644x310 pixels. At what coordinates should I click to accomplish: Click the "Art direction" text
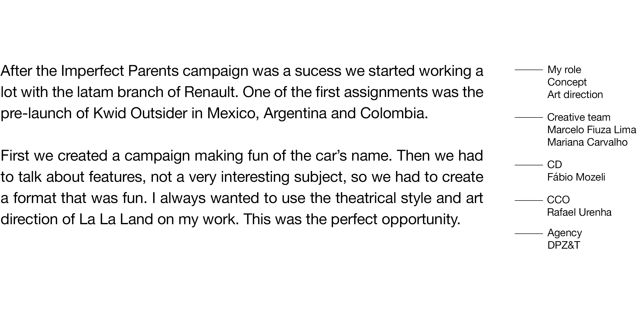click(575, 95)
